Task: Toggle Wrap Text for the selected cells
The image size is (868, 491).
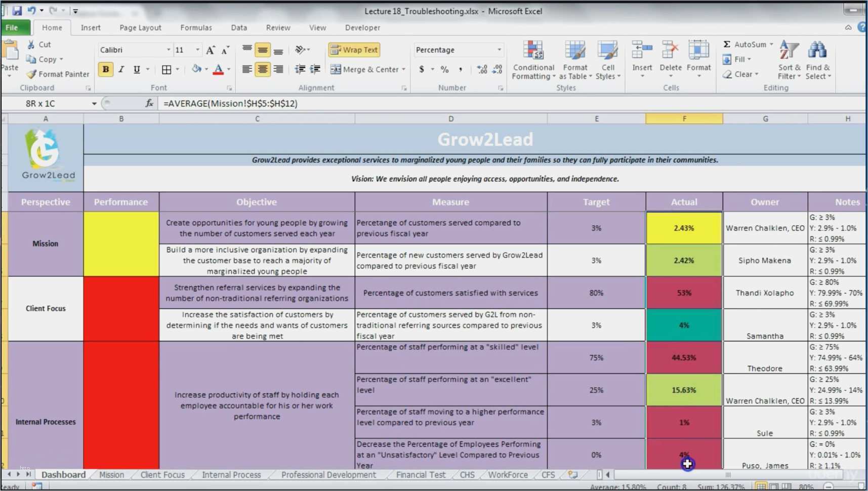Action: 354,50
